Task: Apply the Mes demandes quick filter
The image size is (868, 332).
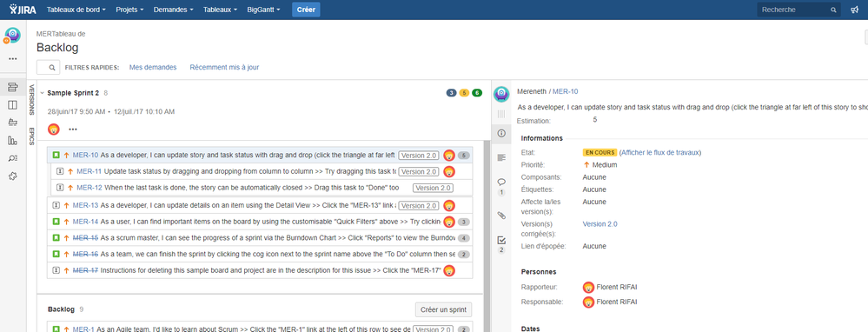Action: (153, 67)
